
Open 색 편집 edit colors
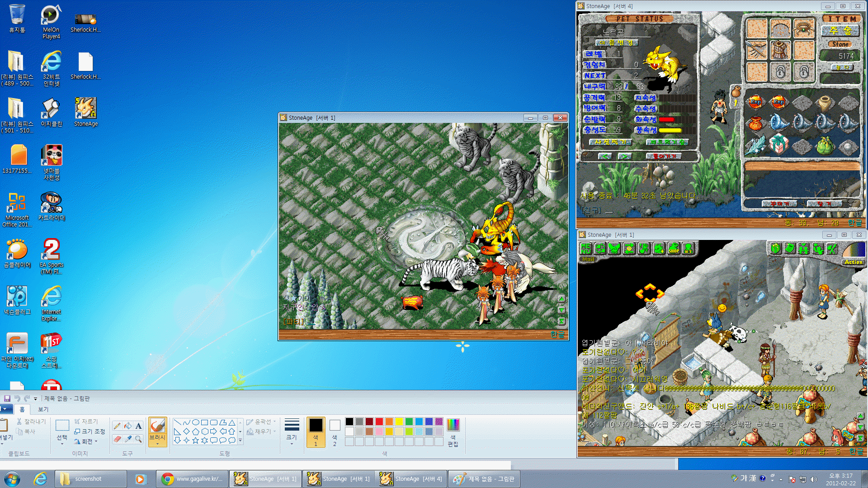[x=453, y=432]
